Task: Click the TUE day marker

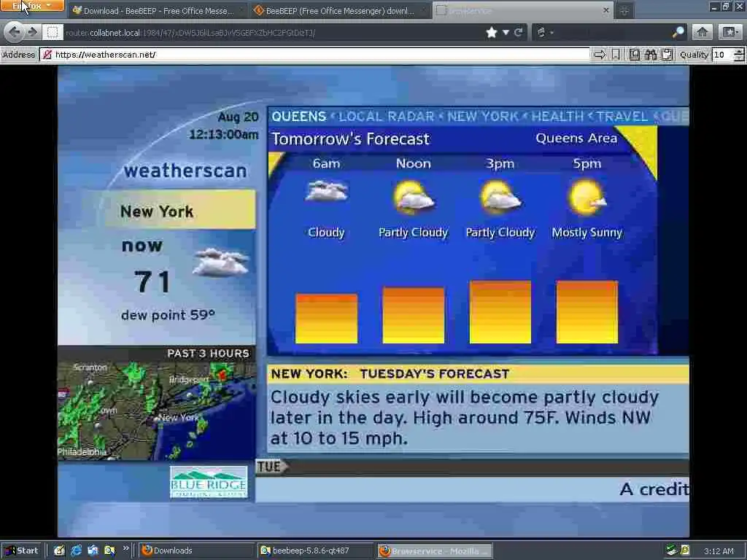Action: coord(271,467)
